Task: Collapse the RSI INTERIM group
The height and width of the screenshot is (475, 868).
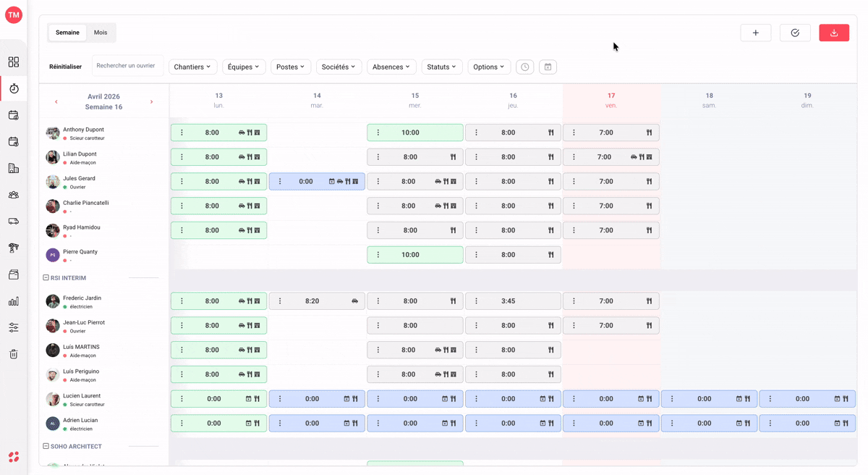Action: [x=46, y=278]
